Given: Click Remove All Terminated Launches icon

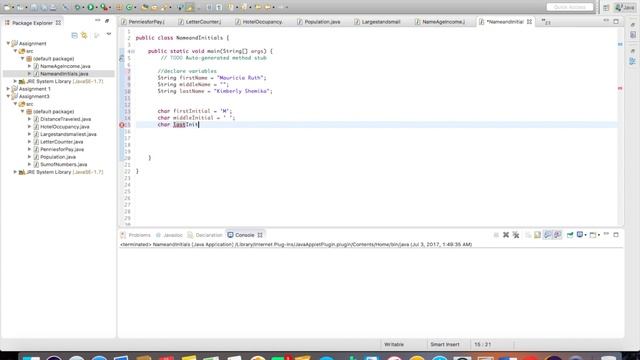Looking at the screenshot, I should coord(516,235).
